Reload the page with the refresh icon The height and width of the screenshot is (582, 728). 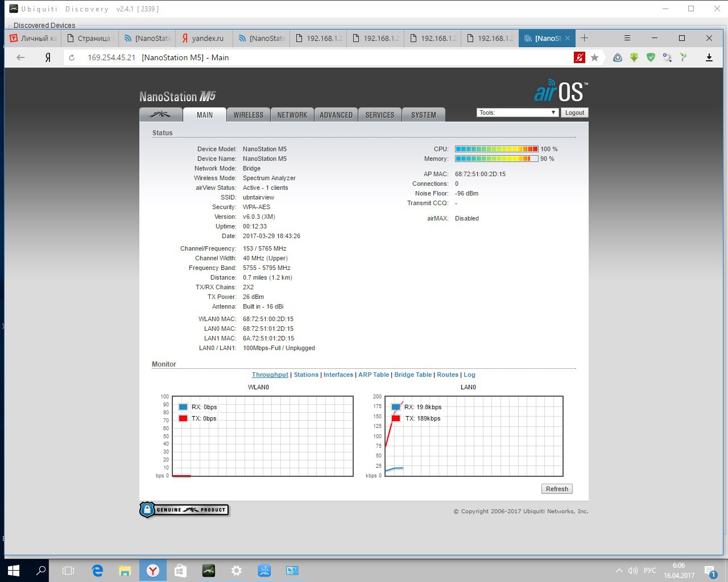pyautogui.click(x=72, y=57)
